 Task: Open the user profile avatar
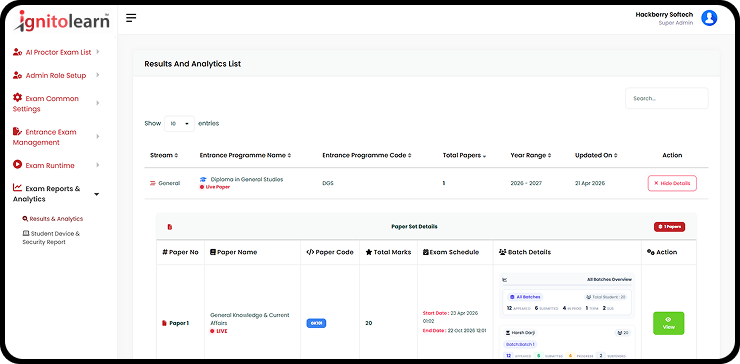click(x=709, y=18)
